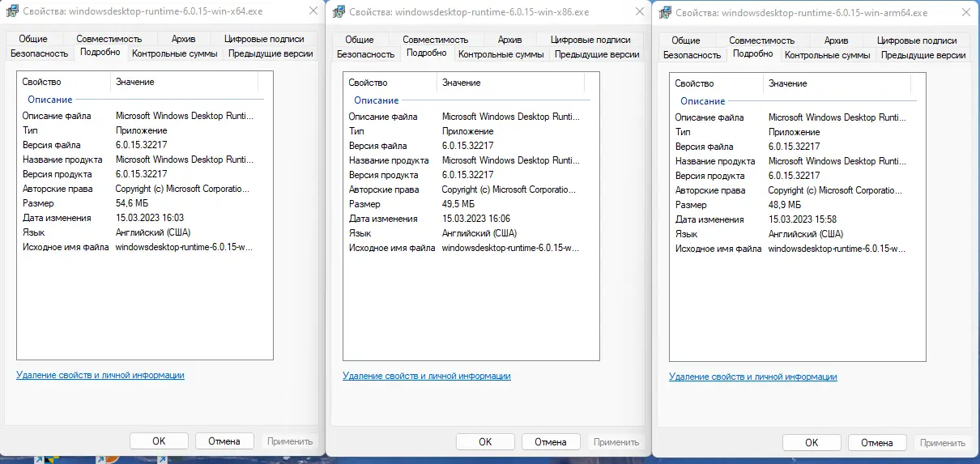Image resolution: width=980 pixels, height=464 pixels.
Task: Select the date 15.03.2023 16:06
Action: coord(476,219)
